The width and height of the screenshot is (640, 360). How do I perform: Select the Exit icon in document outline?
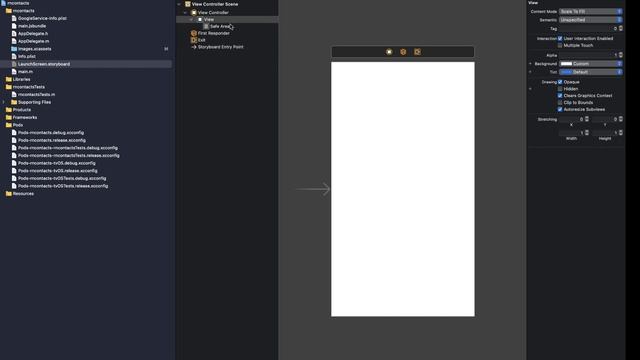tap(194, 40)
